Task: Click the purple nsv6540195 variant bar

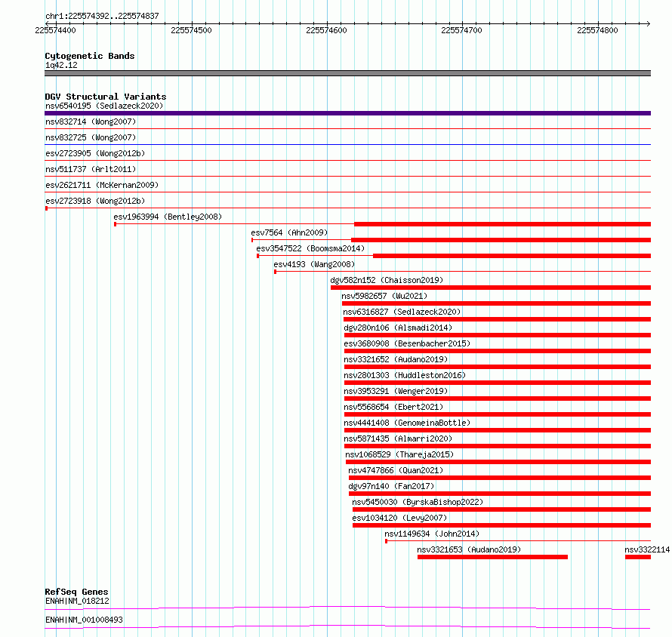Action: (347, 113)
